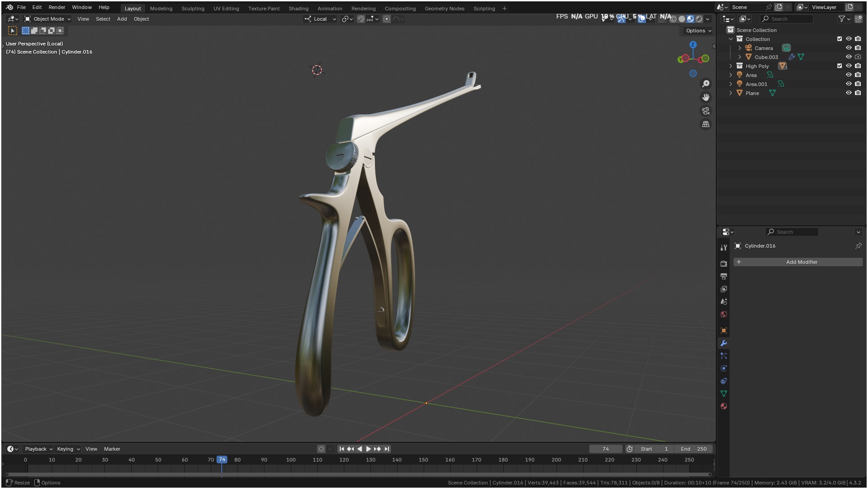Toggle Camera visibility eye icon
Viewport: 868px width, 489px height.
pyautogui.click(x=849, y=48)
